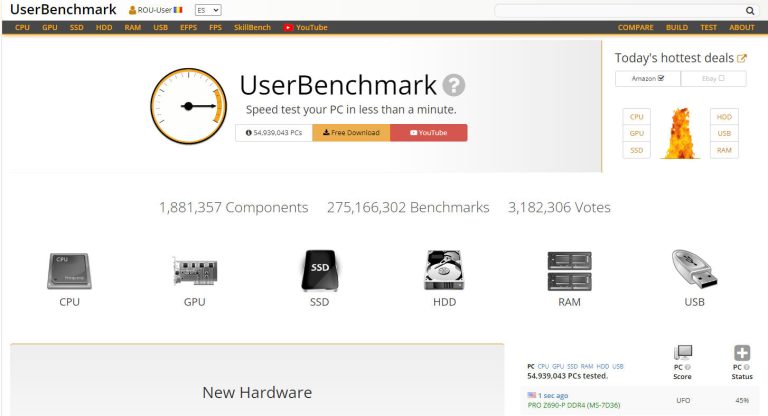Click hot deals SSD button
This screenshot has height=416, width=768.
pyautogui.click(x=637, y=150)
